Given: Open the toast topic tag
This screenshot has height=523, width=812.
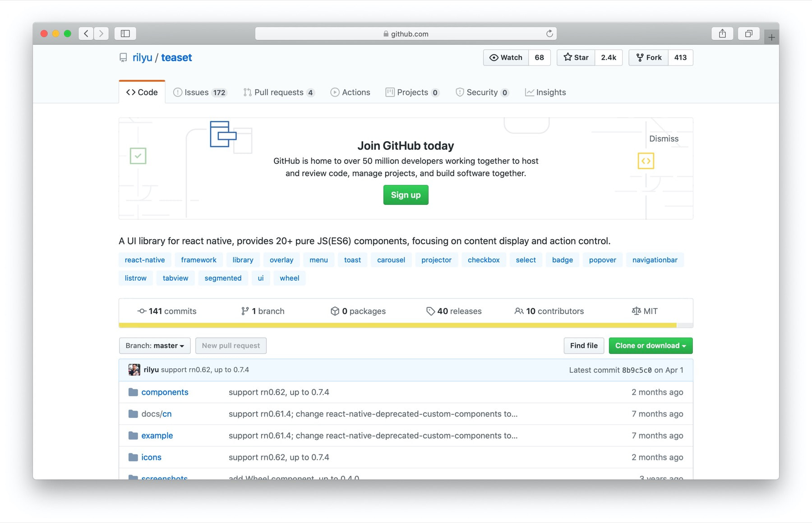Looking at the screenshot, I should click(352, 260).
